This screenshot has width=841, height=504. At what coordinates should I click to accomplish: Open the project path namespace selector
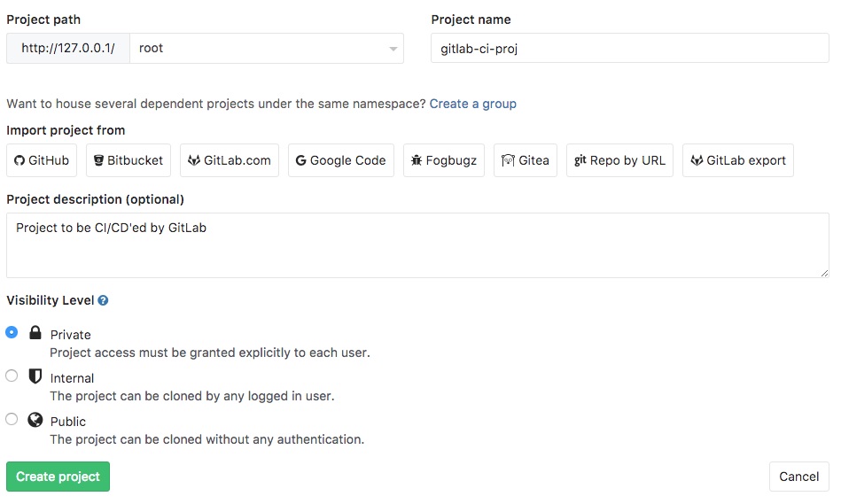[267, 48]
